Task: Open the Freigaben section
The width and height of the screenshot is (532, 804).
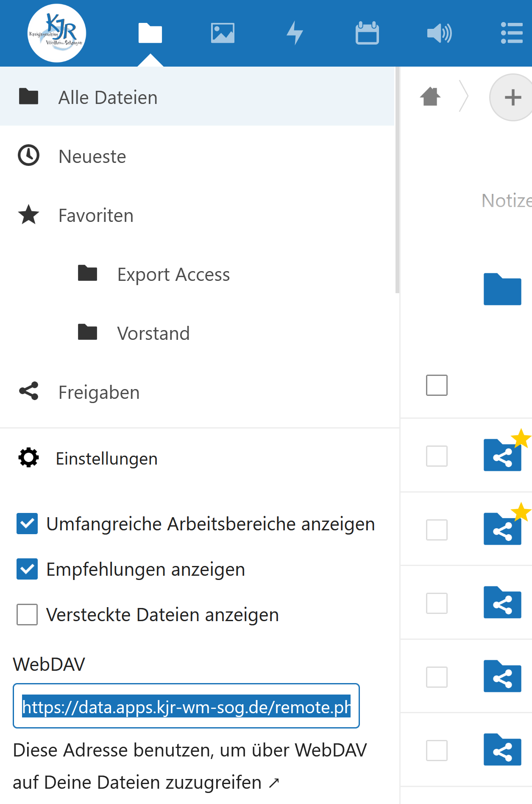Action: 99,392
